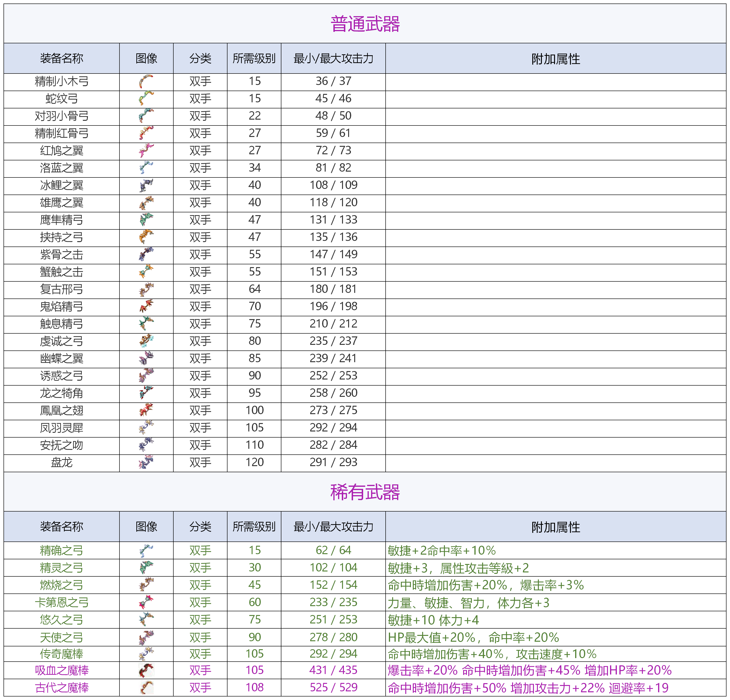Click the 力量、敏捷、智力，体力各+3 attribute

(469, 603)
